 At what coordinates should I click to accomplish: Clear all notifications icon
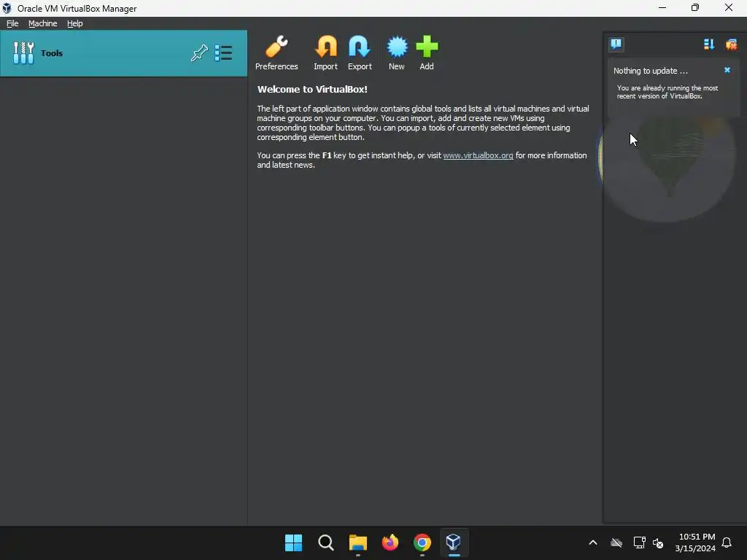[x=731, y=44]
